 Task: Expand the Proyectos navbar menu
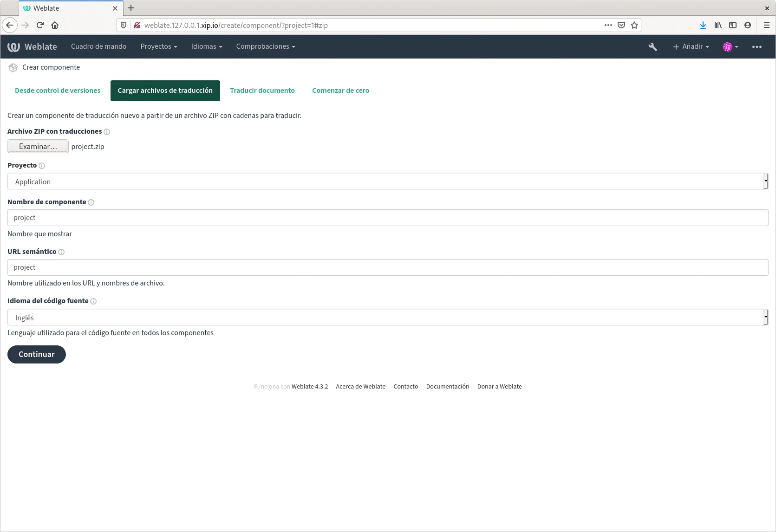click(x=158, y=46)
